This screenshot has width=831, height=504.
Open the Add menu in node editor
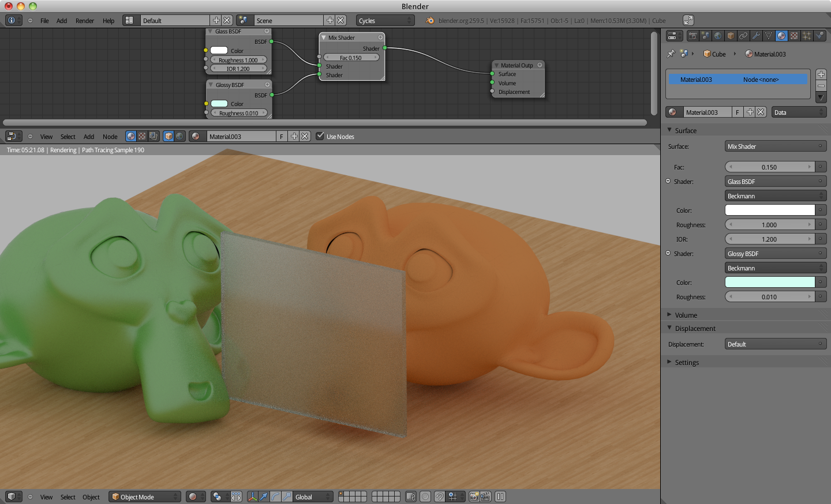[89, 137]
